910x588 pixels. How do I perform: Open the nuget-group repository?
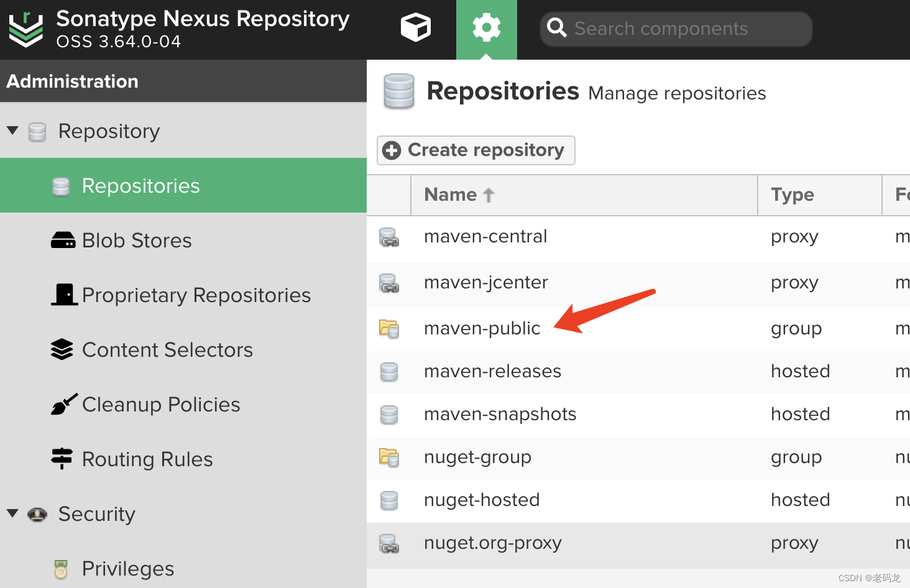638,458
